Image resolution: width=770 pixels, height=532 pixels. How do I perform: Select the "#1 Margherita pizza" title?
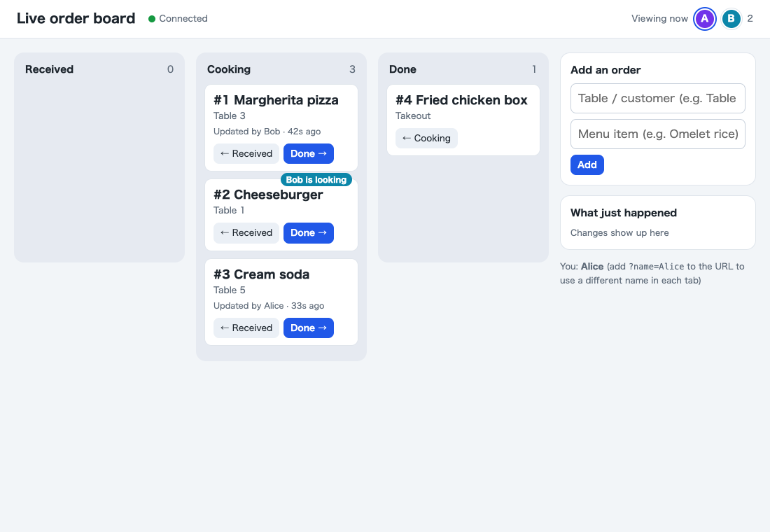pyautogui.click(x=276, y=100)
